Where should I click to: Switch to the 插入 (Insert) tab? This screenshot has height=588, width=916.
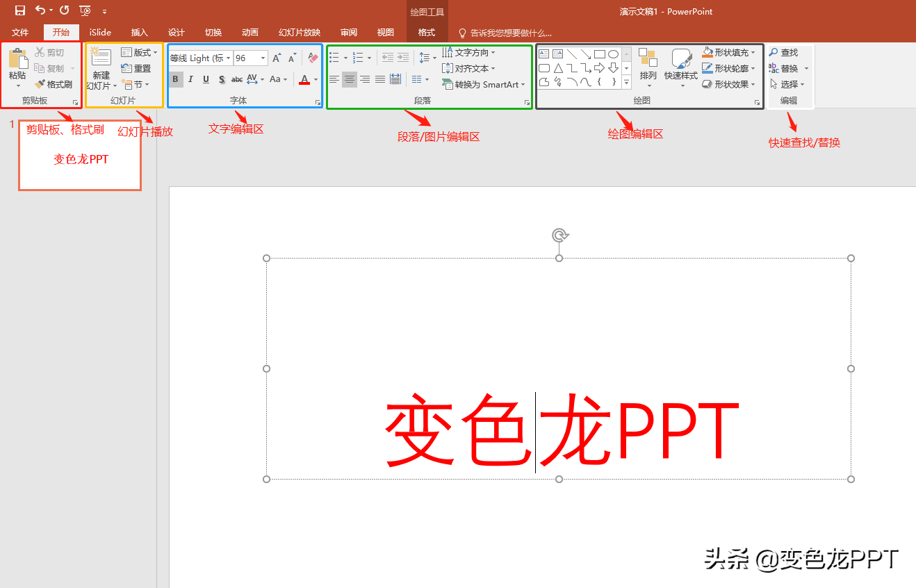pyautogui.click(x=140, y=32)
